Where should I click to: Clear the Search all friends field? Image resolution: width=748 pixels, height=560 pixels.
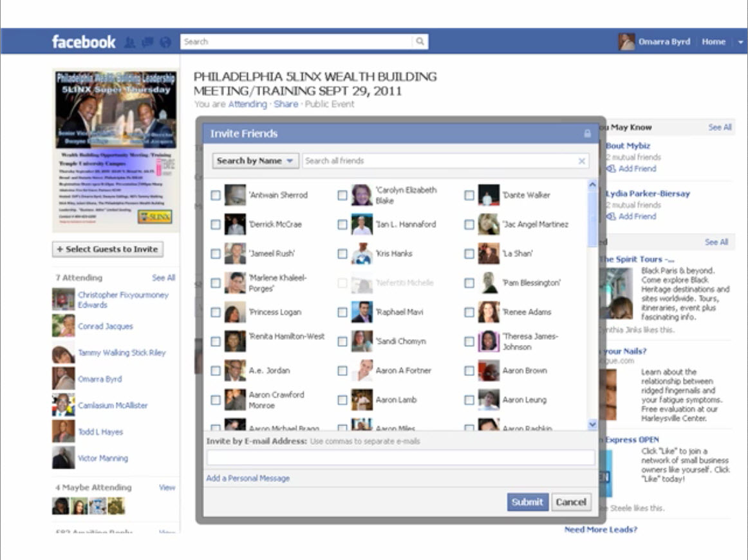[581, 161]
